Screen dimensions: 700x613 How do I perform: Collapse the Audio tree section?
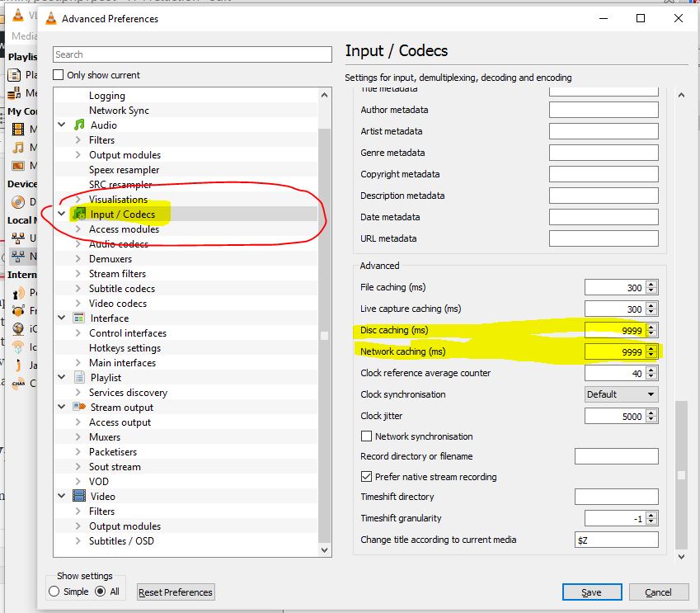[61, 125]
